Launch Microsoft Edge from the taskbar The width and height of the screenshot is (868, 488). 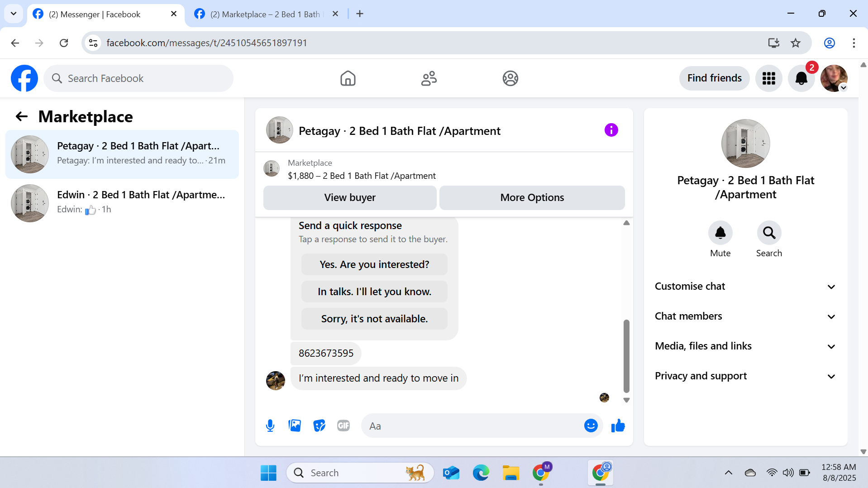(481, 473)
